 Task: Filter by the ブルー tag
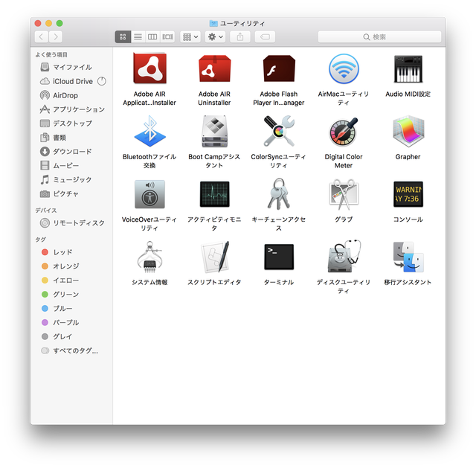[x=71, y=308]
